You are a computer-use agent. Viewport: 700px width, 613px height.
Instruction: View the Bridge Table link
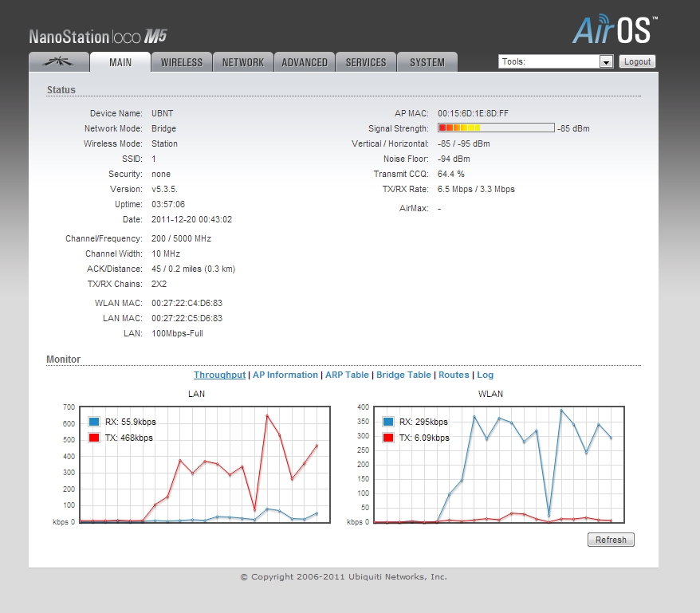(x=403, y=375)
